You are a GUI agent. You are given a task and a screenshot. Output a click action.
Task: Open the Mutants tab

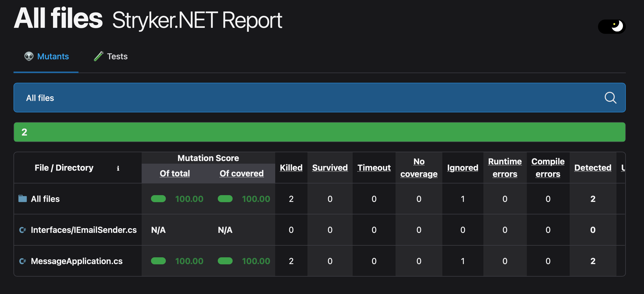pyautogui.click(x=46, y=56)
